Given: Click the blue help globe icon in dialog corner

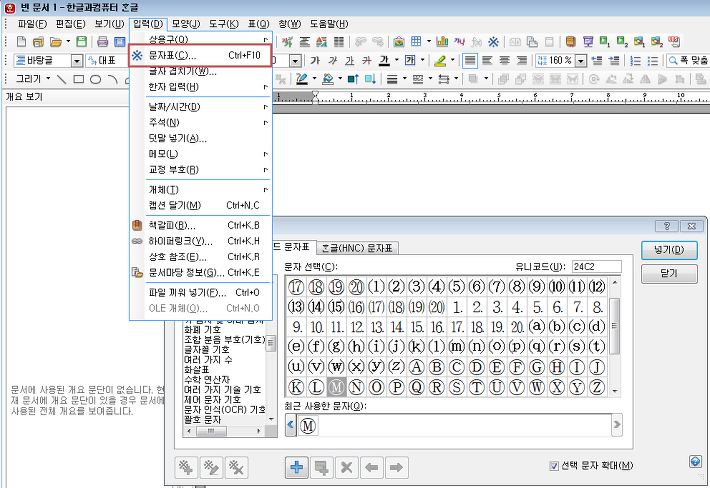Looking at the screenshot, I should pyautogui.click(x=695, y=461).
